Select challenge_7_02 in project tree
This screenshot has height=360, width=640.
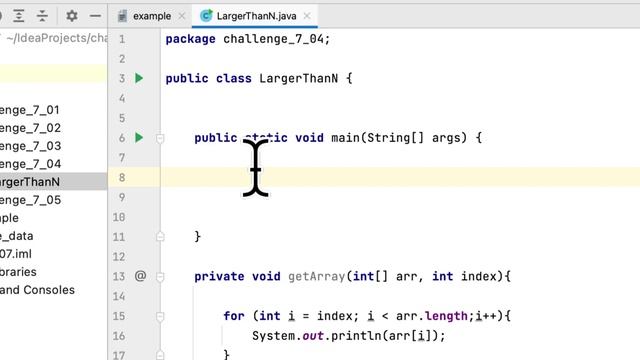30,128
